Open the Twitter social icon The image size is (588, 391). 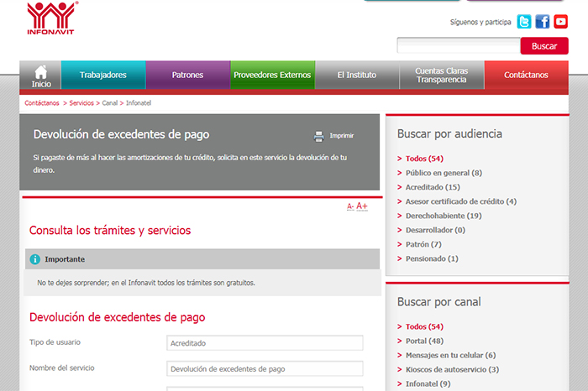(x=524, y=22)
